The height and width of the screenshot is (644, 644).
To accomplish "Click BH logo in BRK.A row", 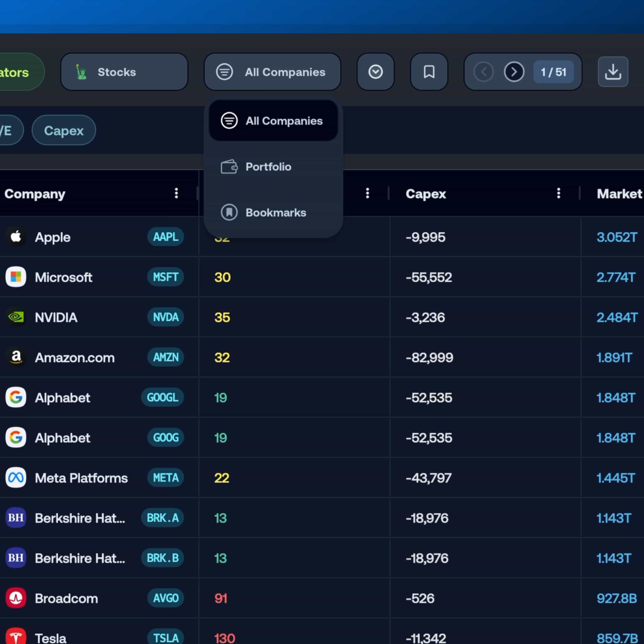I will click(x=16, y=518).
